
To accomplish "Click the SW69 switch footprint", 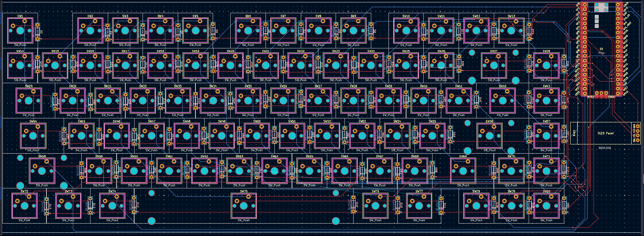I will pyautogui.click(x=463, y=171).
